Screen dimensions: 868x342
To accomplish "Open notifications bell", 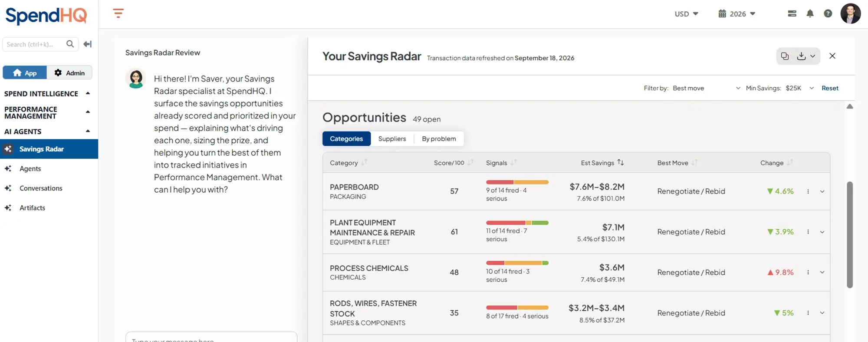I will (810, 13).
